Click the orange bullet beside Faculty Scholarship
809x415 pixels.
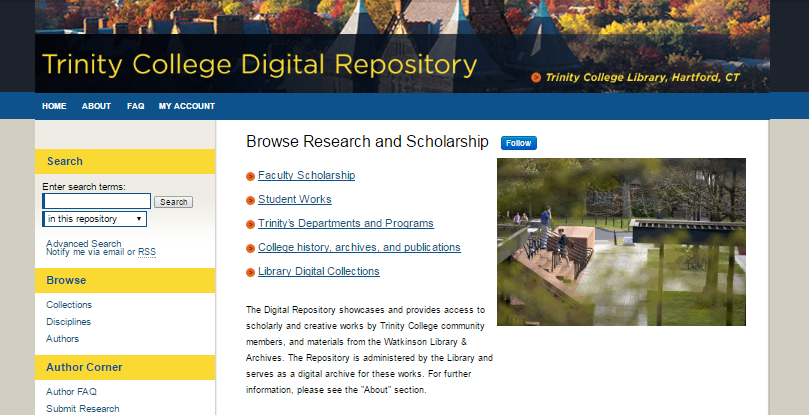(x=250, y=177)
